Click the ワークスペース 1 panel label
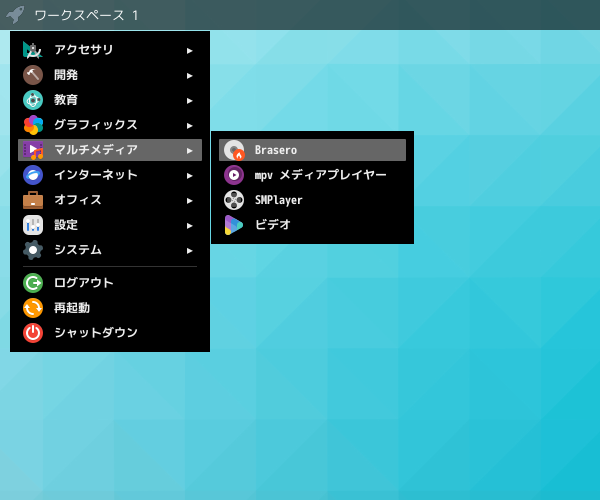The width and height of the screenshot is (600, 500). coord(86,15)
